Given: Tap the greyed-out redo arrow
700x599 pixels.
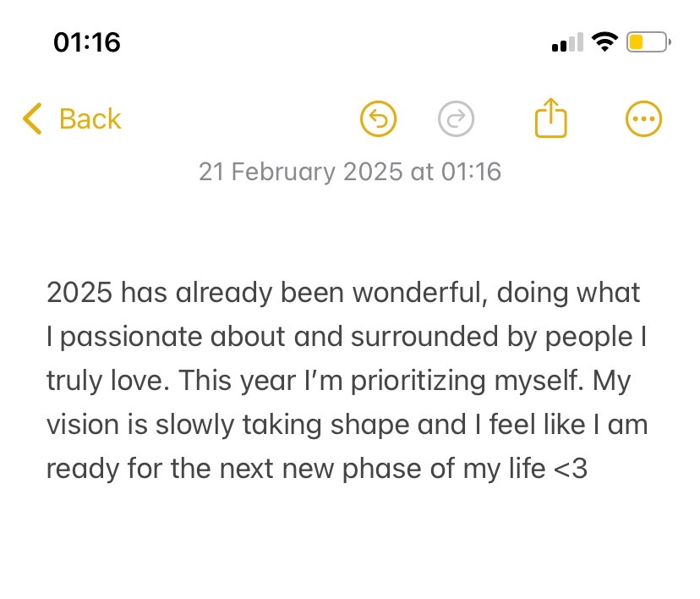Looking at the screenshot, I should pyautogui.click(x=457, y=119).
